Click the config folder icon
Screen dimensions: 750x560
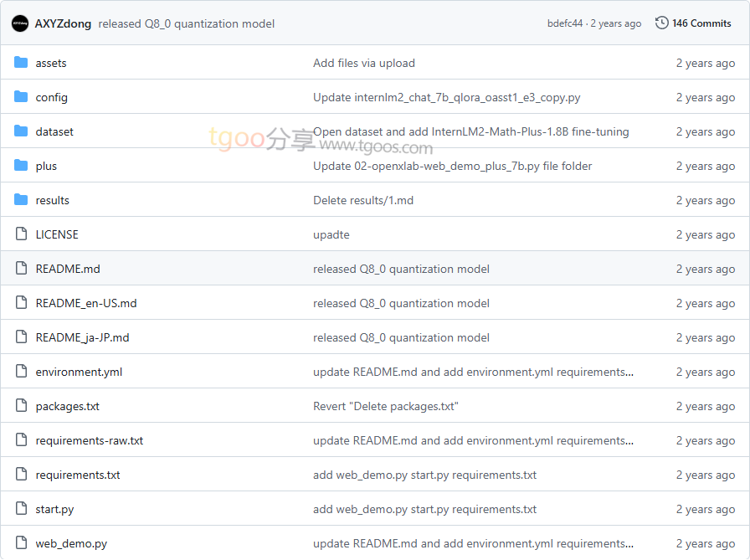21,97
